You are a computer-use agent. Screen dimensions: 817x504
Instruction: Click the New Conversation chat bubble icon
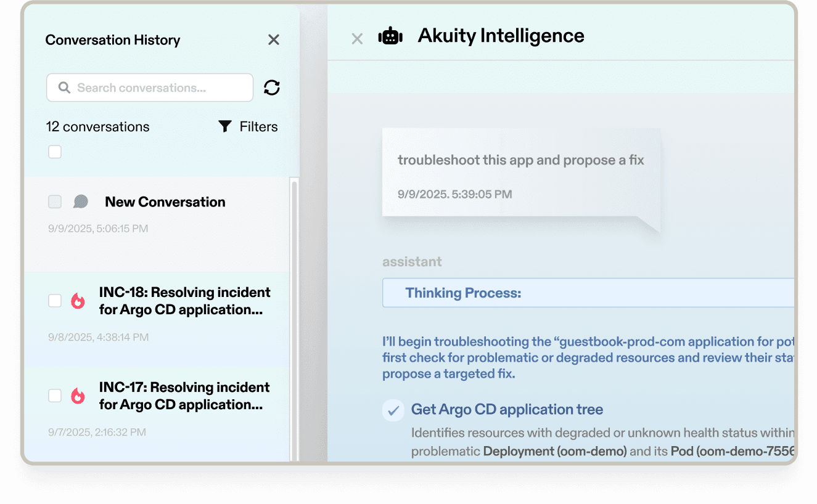pyautogui.click(x=81, y=201)
